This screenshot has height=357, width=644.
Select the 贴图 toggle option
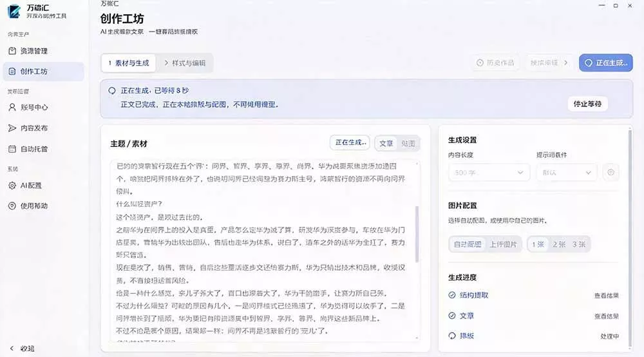(x=408, y=143)
